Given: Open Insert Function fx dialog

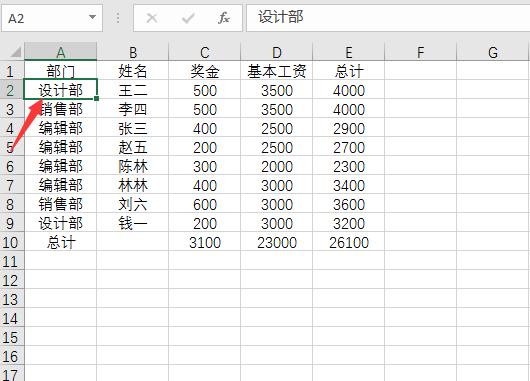Looking at the screenshot, I should pyautogui.click(x=224, y=18).
